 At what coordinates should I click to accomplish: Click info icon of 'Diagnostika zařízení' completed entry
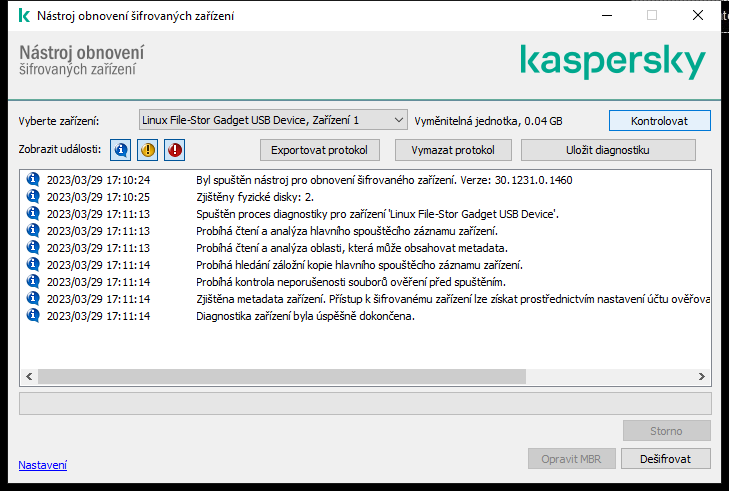[x=33, y=315]
